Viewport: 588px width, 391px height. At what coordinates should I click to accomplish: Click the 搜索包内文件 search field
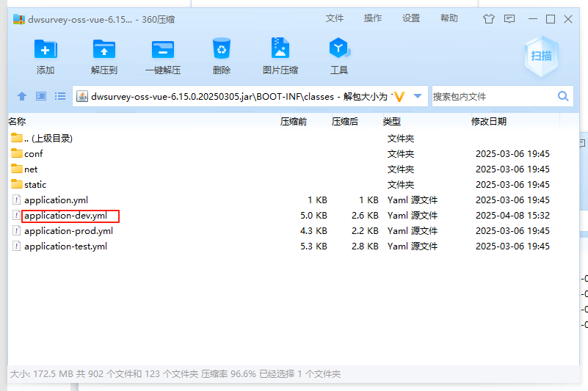(492, 96)
